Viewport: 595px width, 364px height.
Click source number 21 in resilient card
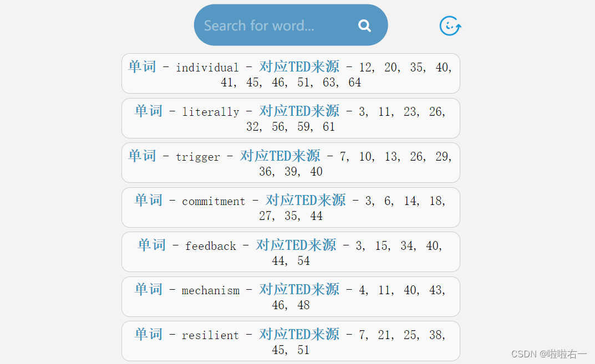tap(384, 335)
